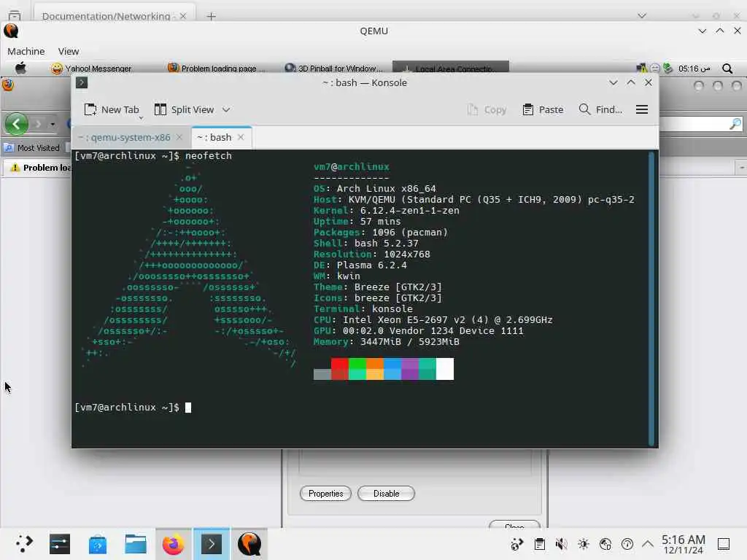This screenshot has height=560, width=747.
Task: Click the Kernel version text line
Action: (x=387, y=211)
